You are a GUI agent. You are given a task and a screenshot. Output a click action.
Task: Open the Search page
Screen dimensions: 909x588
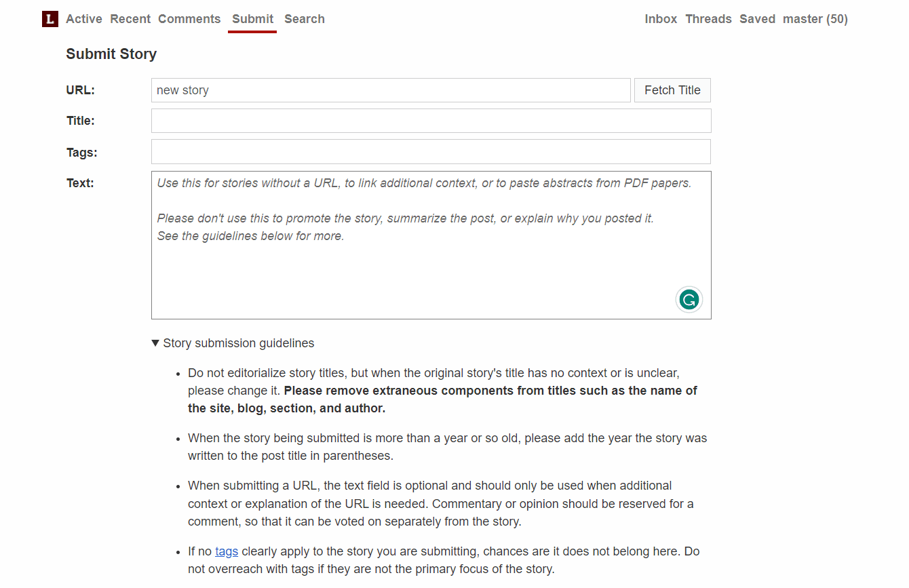(305, 19)
